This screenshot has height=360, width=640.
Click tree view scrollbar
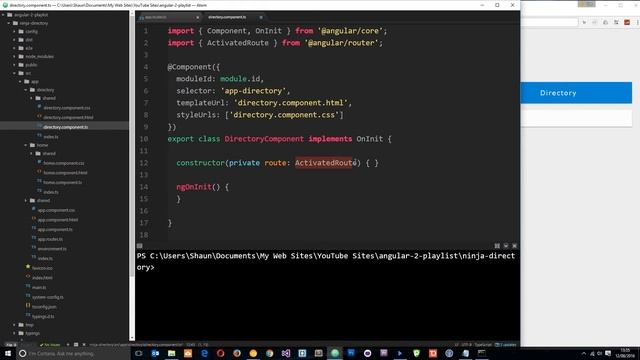click(132, 143)
